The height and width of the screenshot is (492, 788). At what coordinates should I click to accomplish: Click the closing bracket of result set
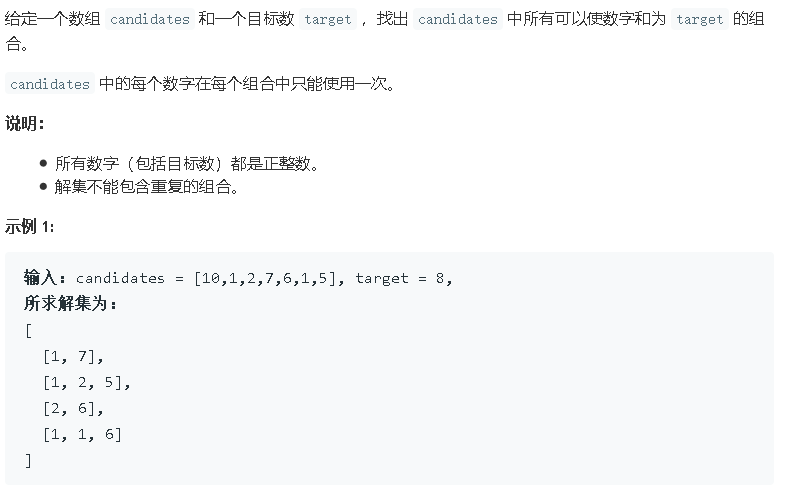click(29, 460)
